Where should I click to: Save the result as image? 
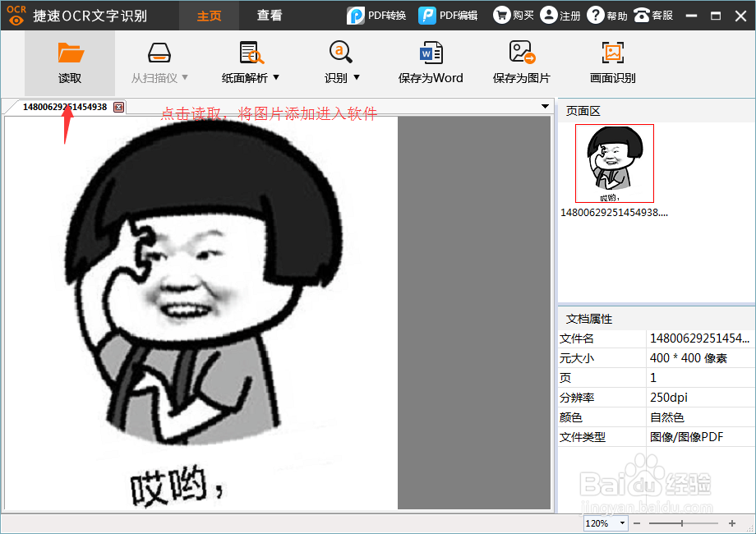[521, 62]
